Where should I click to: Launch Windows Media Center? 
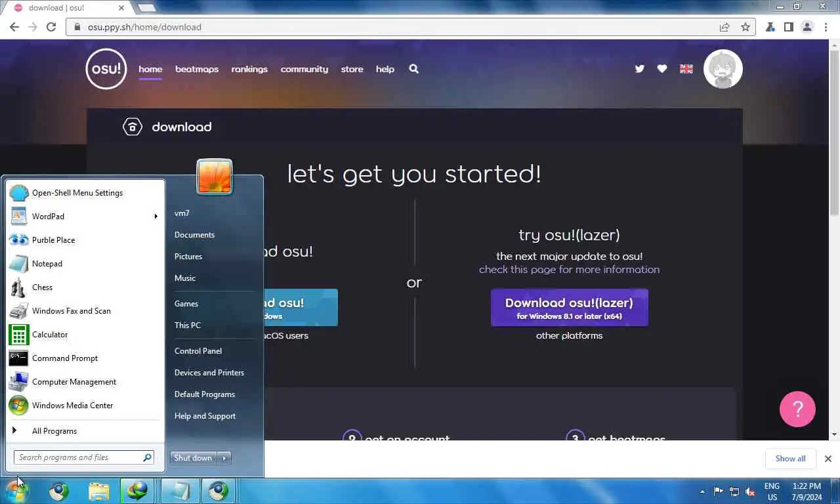click(x=85, y=406)
